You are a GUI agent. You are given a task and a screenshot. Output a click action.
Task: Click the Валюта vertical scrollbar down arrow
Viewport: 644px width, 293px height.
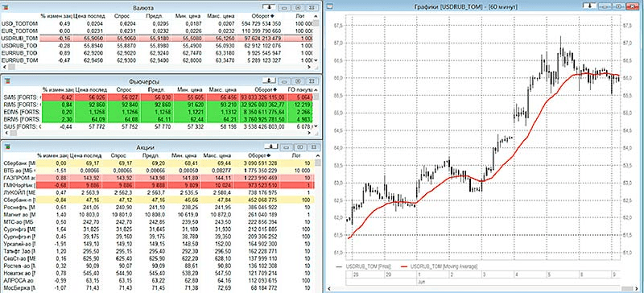point(316,60)
